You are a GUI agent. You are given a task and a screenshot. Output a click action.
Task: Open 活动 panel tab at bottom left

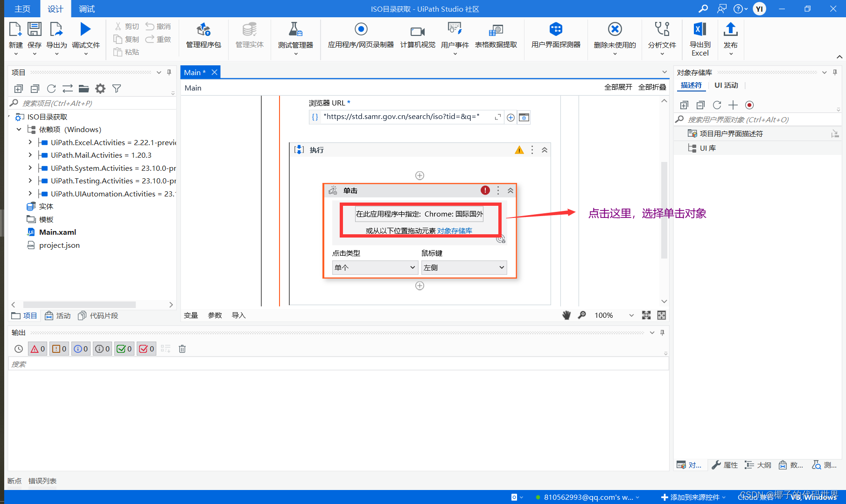(58, 316)
